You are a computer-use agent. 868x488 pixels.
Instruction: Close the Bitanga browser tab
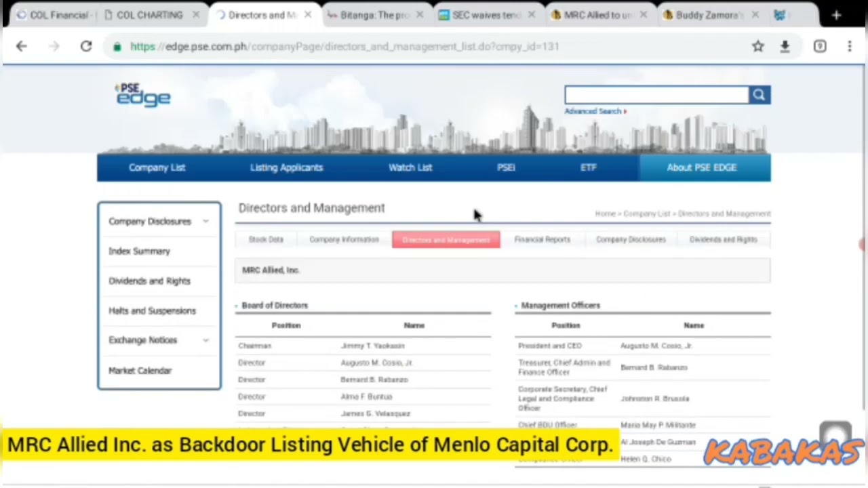coord(419,15)
